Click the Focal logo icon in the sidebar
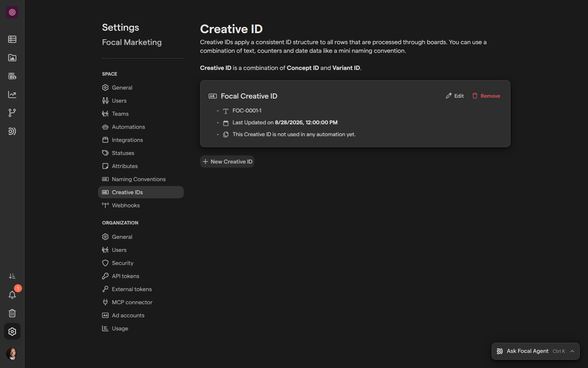 tap(12, 12)
